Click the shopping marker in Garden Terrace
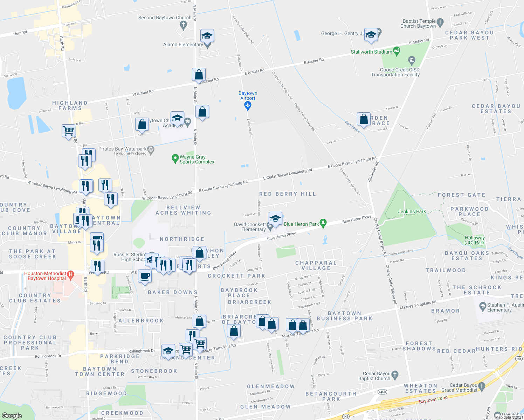The width and height of the screenshot is (524, 420). click(x=364, y=119)
